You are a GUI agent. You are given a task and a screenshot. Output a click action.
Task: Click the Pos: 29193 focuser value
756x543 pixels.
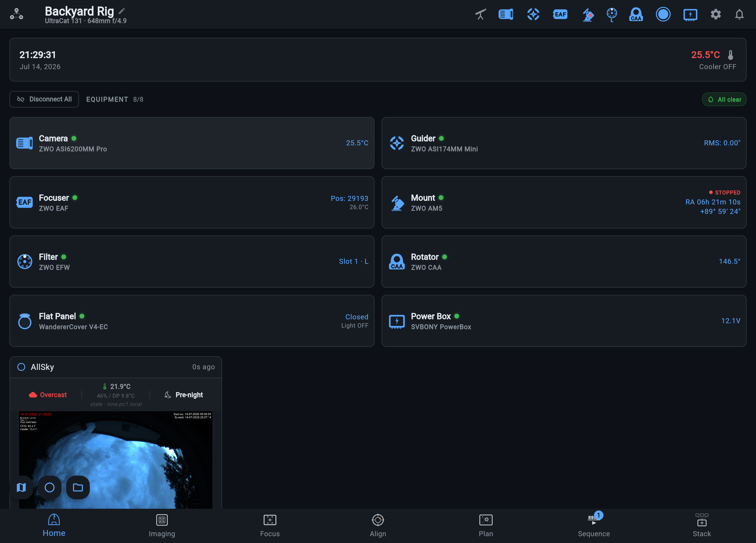pos(349,199)
